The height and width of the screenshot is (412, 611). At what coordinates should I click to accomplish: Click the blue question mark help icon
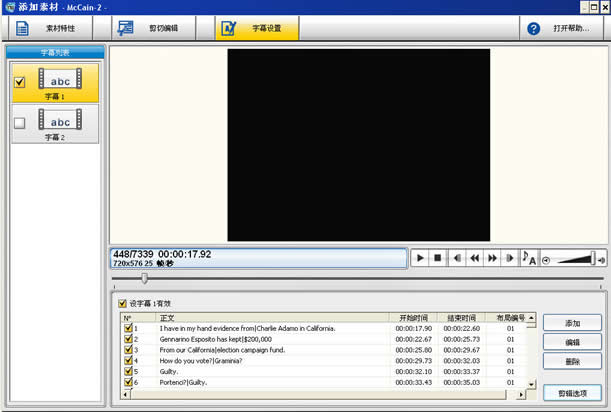click(x=533, y=28)
